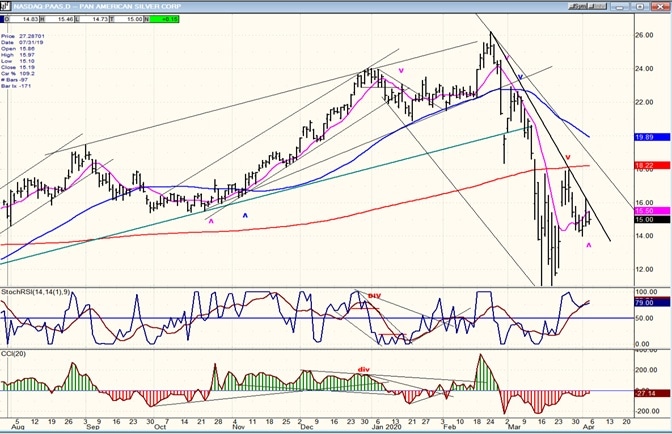Screen dimensions: 672x434
Task: Click the red 18.22 moving average price tag
Action: 651,165
